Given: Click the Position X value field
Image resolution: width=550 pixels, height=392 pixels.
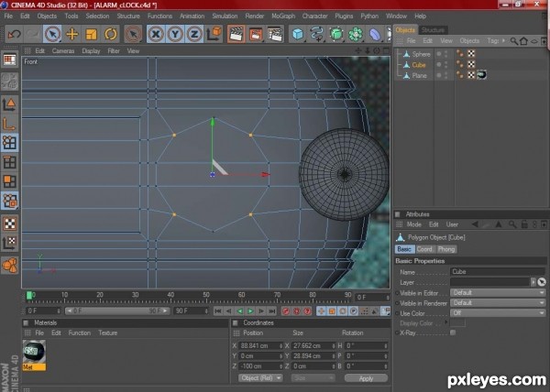Looking at the screenshot, I should [x=260, y=346].
